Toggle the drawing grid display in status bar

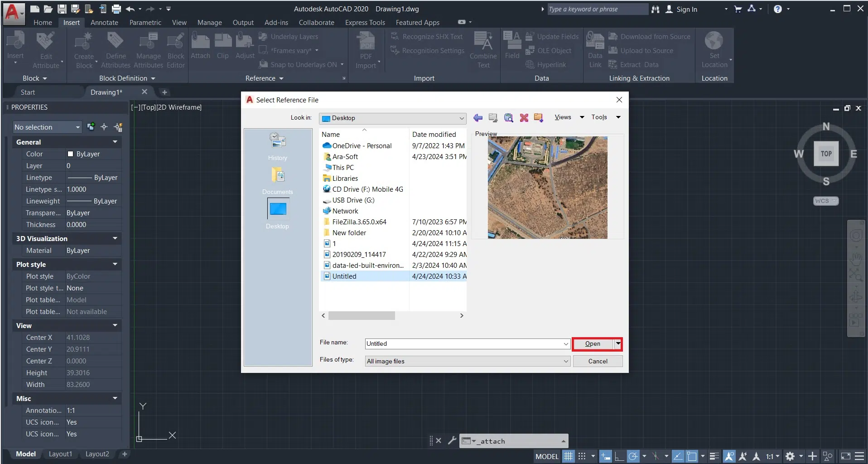[x=569, y=456]
